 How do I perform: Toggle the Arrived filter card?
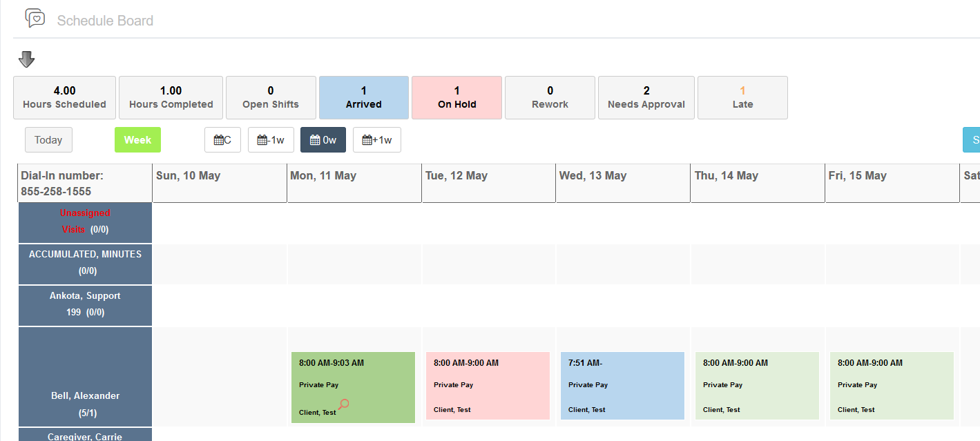pyautogui.click(x=363, y=97)
